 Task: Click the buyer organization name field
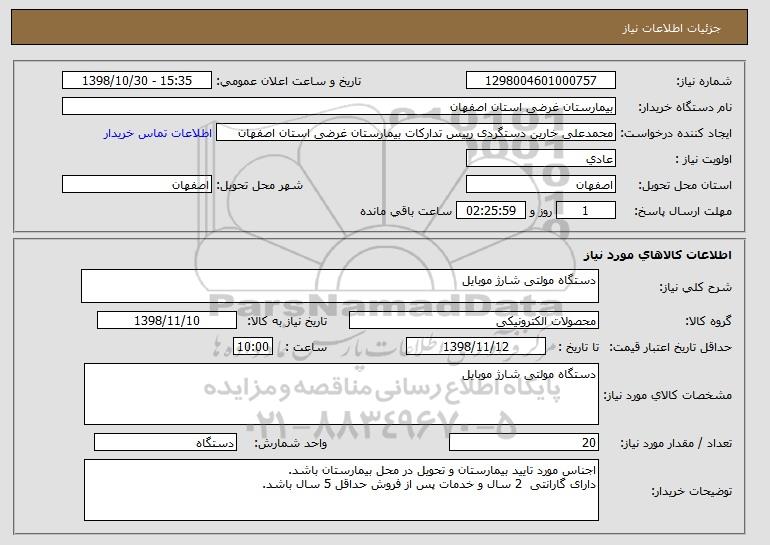339,107
